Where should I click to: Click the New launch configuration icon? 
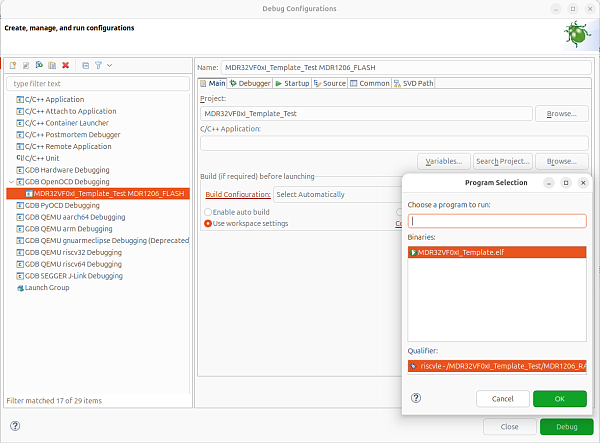coord(12,65)
